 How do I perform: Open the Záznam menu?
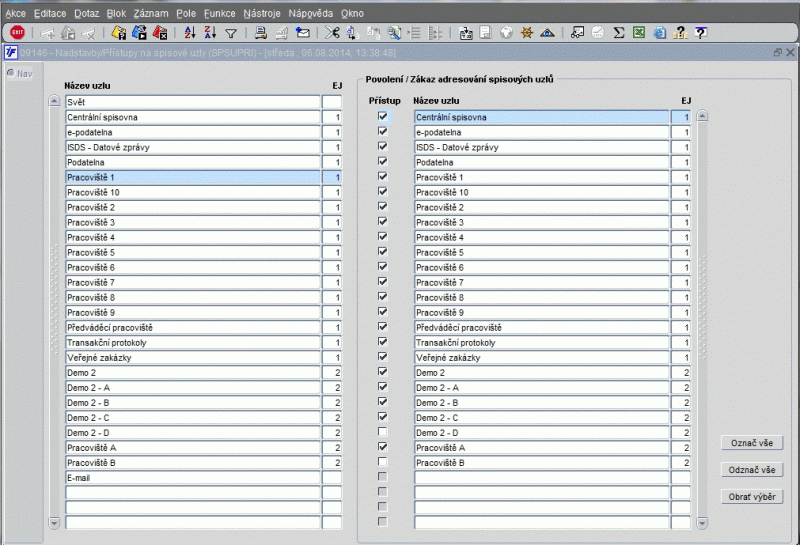[x=151, y=14]
